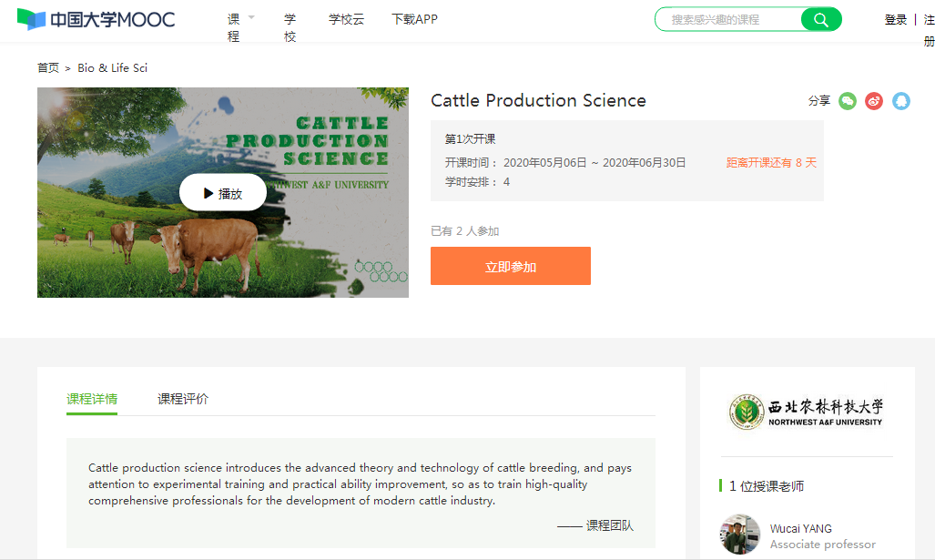Viewport: 935px width, 560px height.
Task: Share course via QQ icon
Action: [901, 101]
